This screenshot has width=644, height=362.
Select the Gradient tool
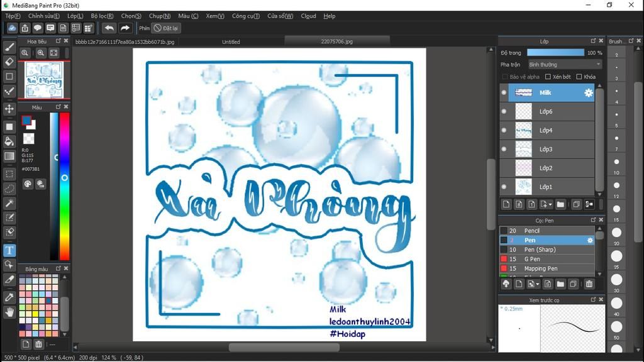click(9, 156)
